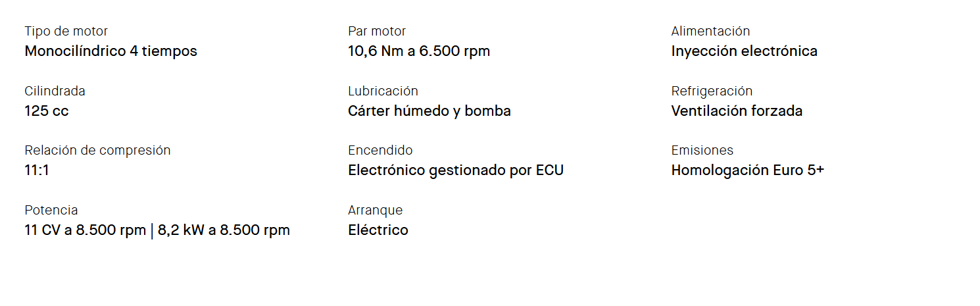Screen dimensions: 980x306
Task: Click the "11 CV a 8.500 rpm" power text
Action: 85,230
